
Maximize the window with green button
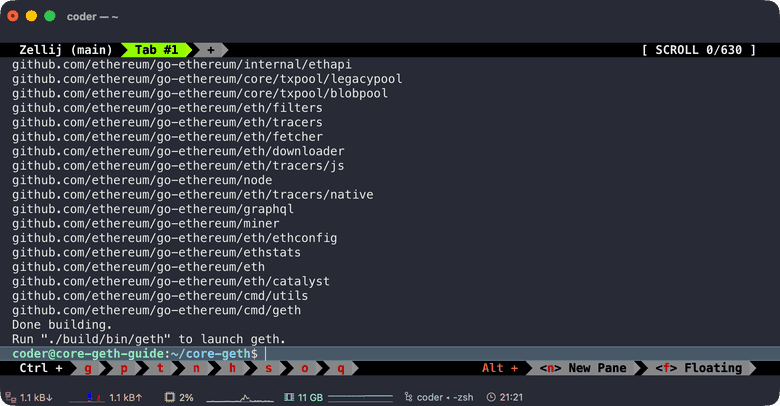(50, 16)
